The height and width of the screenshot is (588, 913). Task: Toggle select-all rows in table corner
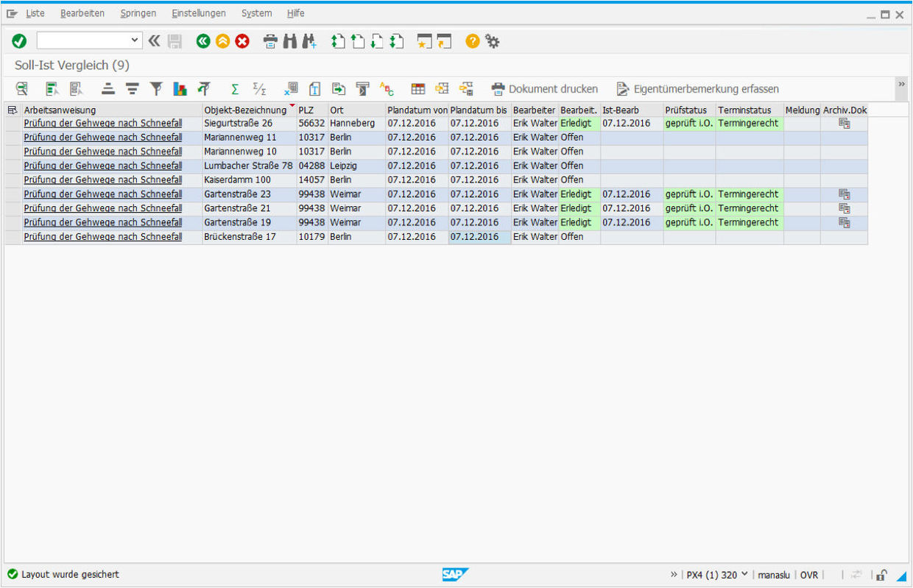(12, 110)
